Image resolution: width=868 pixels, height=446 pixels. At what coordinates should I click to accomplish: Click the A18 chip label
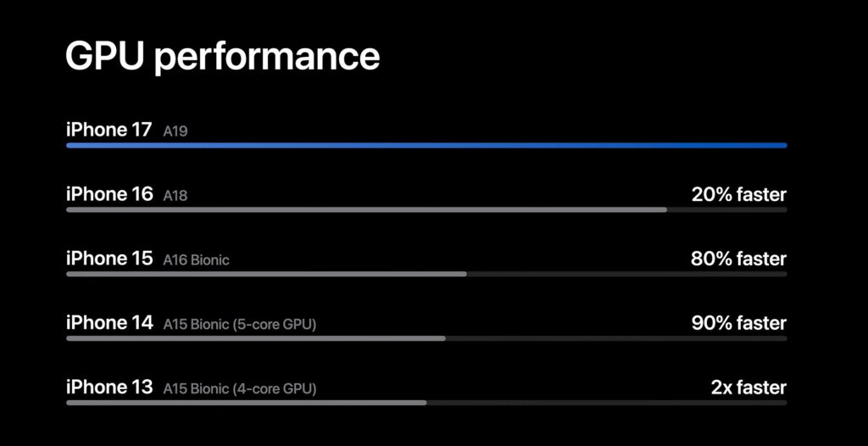(175, 196)
